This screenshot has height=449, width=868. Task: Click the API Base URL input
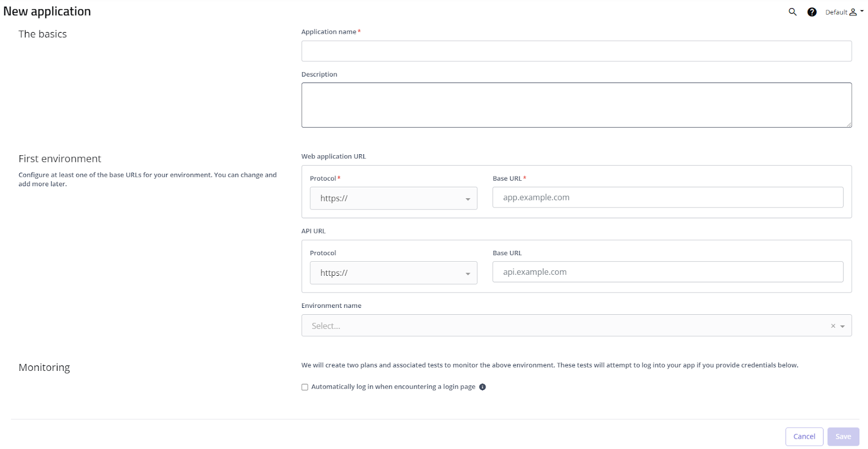(667, 272)
